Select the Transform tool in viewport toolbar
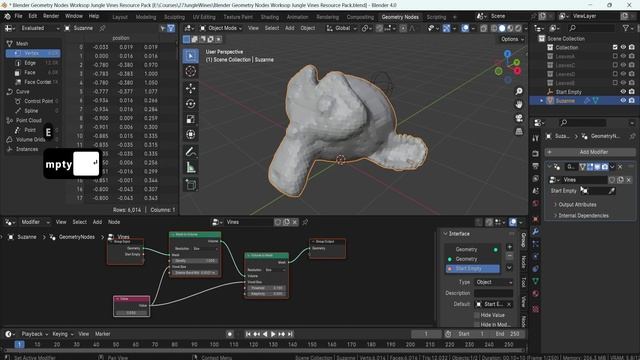This screenshot has height=360, width=640. 191,135
